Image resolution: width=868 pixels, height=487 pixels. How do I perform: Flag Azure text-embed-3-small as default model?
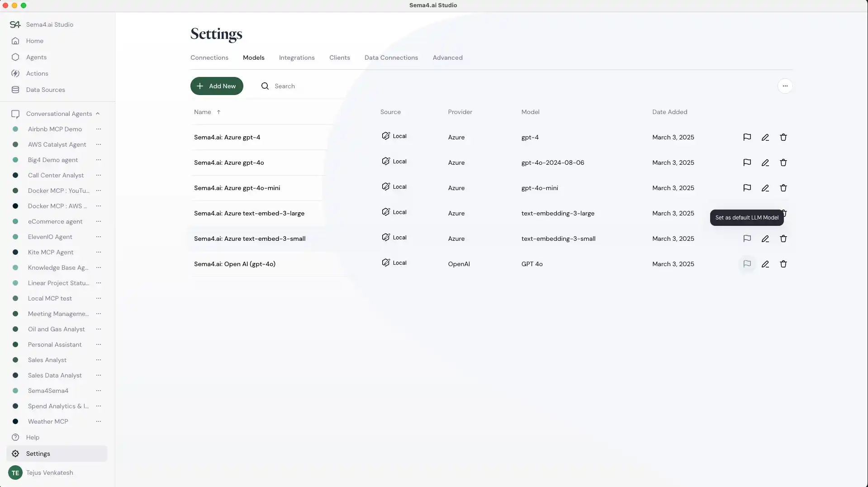[747, 239]
